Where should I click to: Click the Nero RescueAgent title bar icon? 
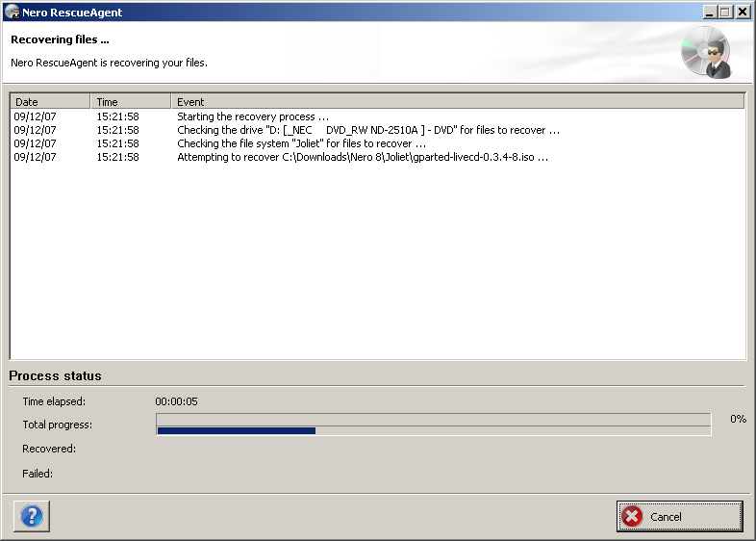[x=12, y=13]
